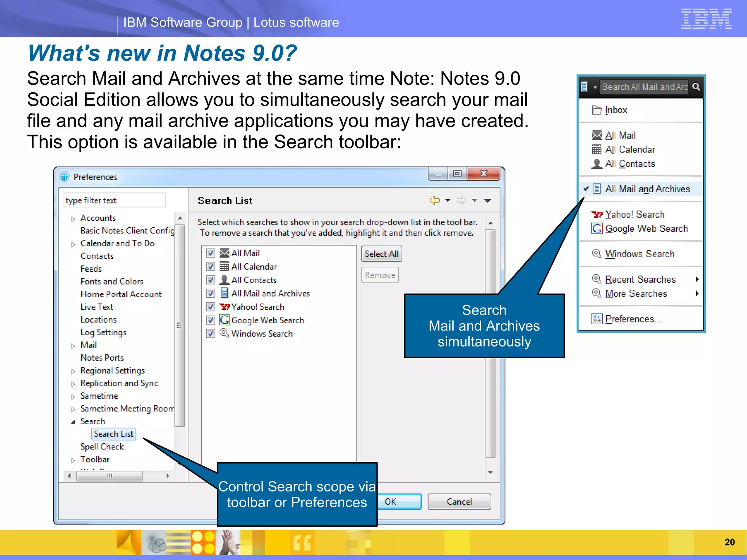Click the All Contacts person icon in Search List
This screenshot has height=560, width=747.
pos(224,280)
